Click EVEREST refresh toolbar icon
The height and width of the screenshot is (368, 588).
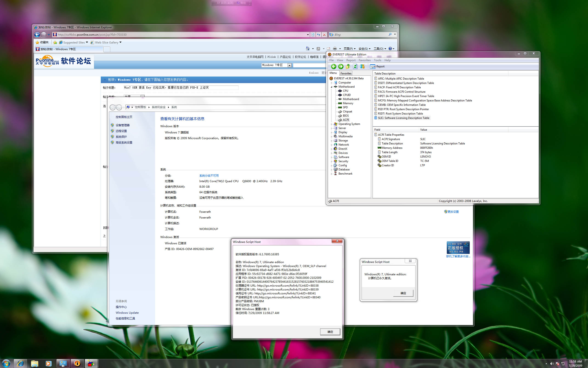click(355, 66)
